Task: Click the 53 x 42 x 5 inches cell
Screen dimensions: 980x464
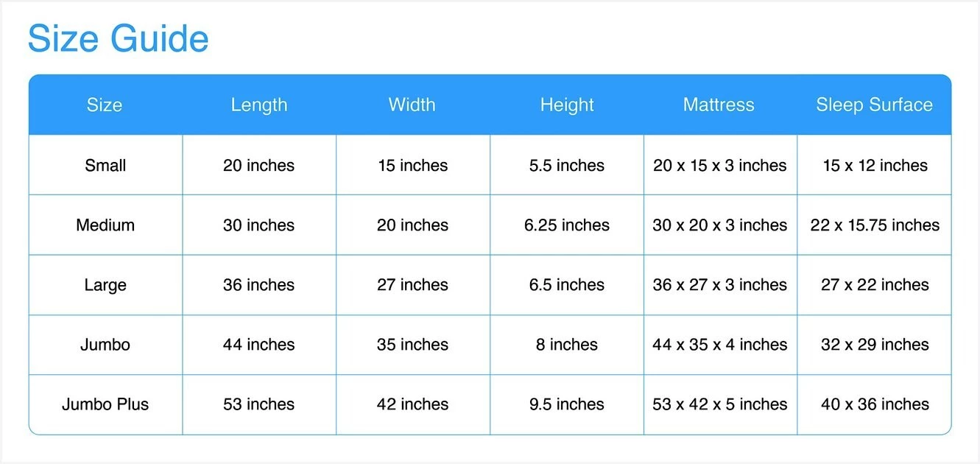Action: click(719, 404)
